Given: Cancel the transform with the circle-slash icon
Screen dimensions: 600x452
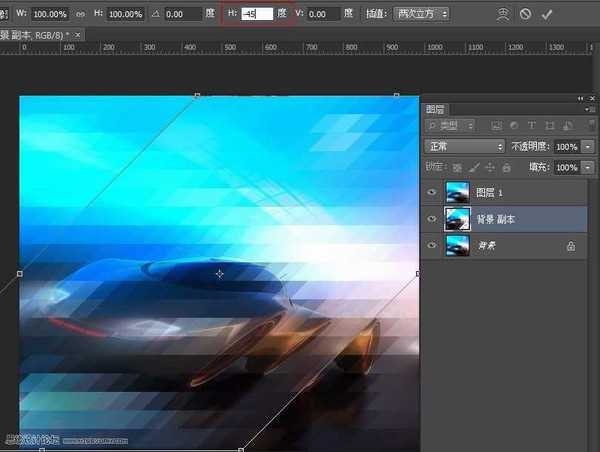Looking at the screenshot, I should click(x=526, y=15).
